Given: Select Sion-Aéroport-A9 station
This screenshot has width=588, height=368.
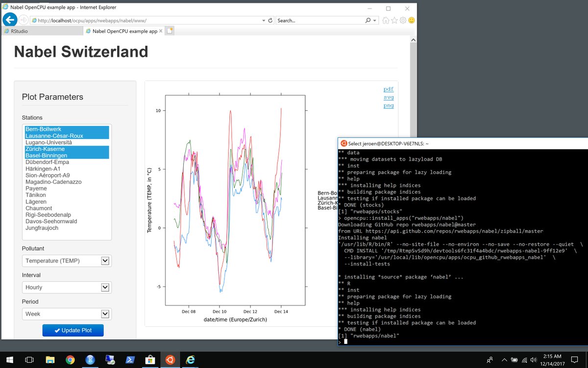Looking at the screenshot, I should click(x=67, y=175).
